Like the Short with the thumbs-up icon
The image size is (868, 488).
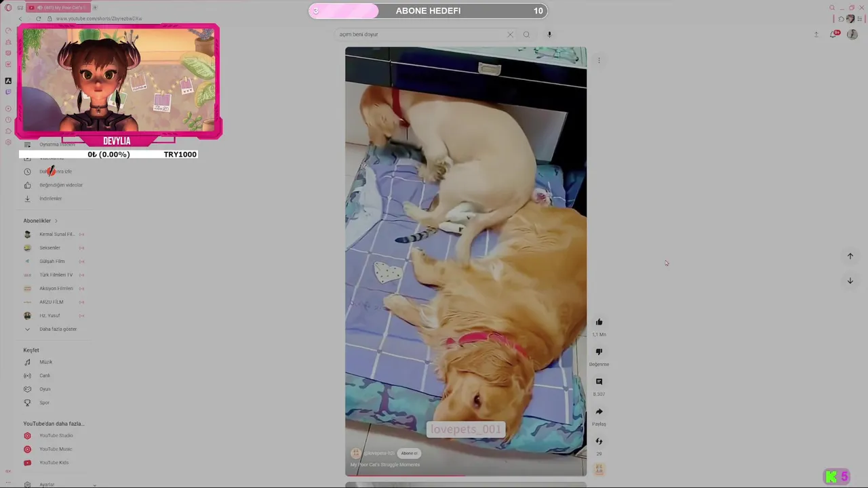pos(599,323)
